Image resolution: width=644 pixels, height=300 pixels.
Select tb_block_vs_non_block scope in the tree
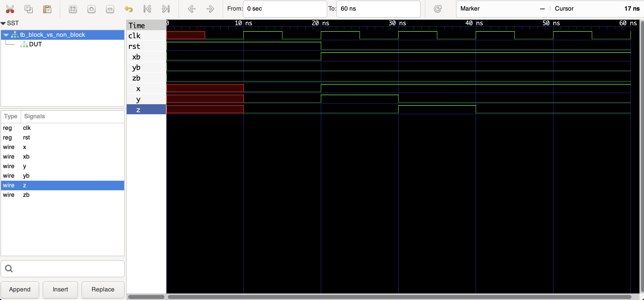point(63,35)
